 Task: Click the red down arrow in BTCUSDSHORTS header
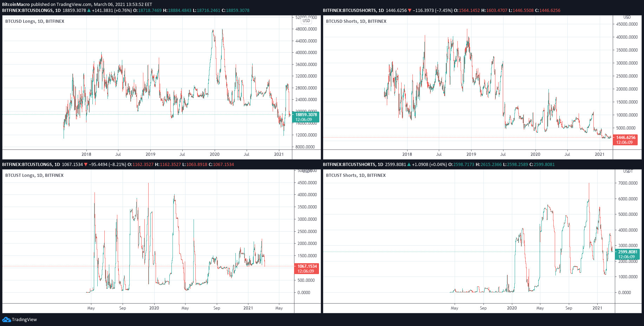410,11
